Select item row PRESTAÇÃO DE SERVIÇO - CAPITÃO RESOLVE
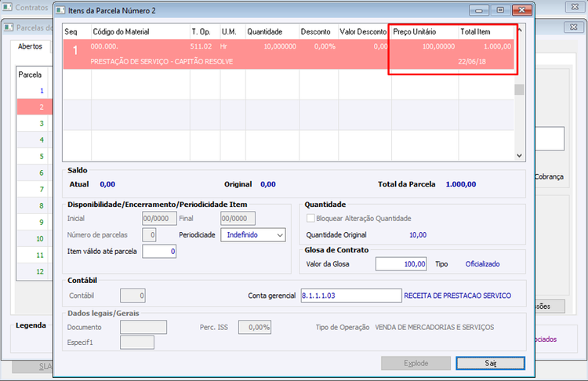The width and height of the screenshot is (588, 381). tap(289, 54)
